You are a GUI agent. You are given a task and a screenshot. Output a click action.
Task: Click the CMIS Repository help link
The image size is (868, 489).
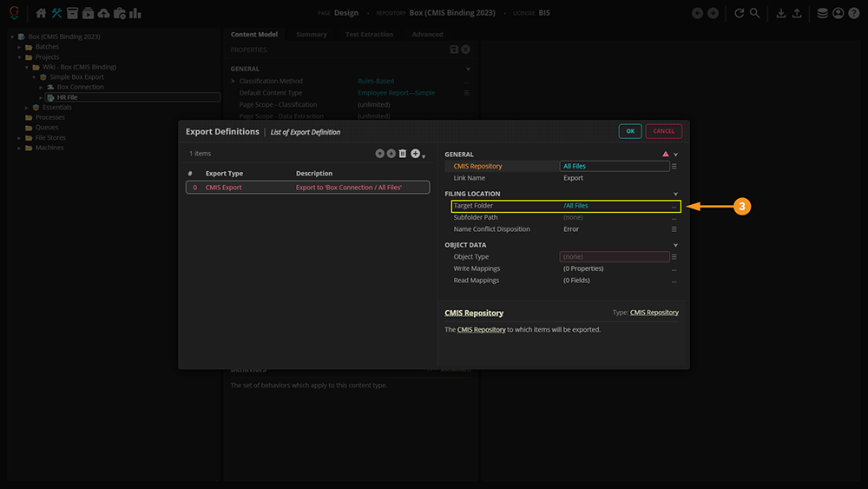click(x=474, y=313)
